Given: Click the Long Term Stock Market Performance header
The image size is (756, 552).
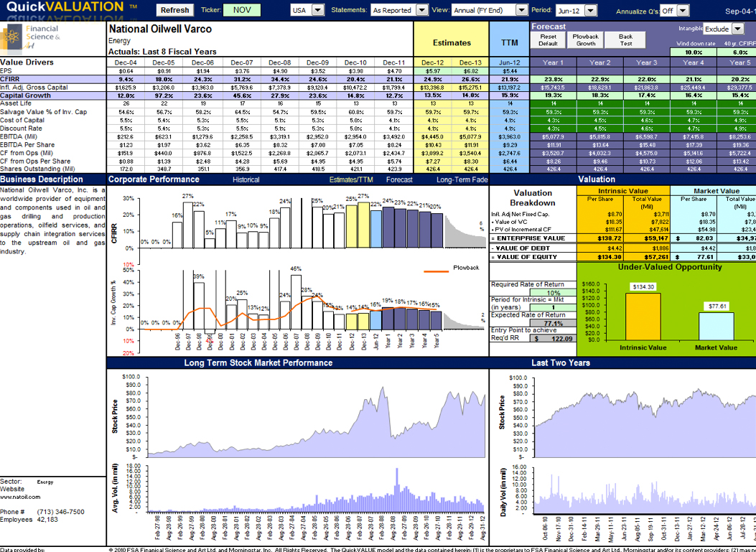Looking at the screenshot, I should coord(258,362).
